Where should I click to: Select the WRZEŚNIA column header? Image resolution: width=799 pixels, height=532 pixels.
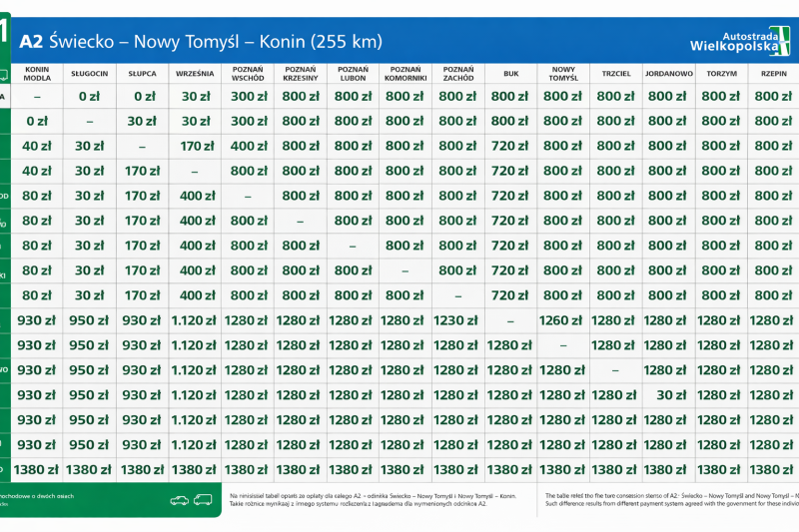pos(195,74)
